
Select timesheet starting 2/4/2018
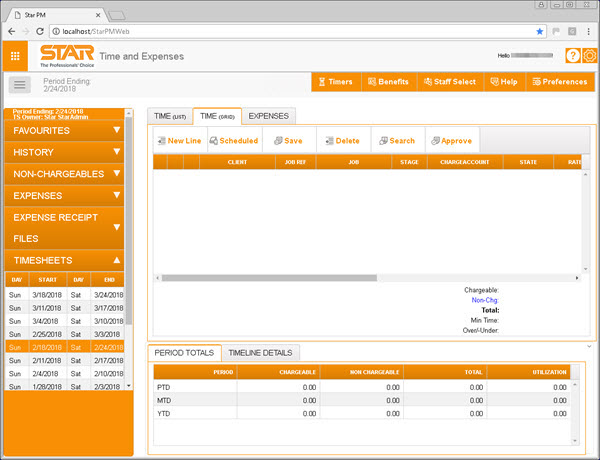[x=65, y=374]
